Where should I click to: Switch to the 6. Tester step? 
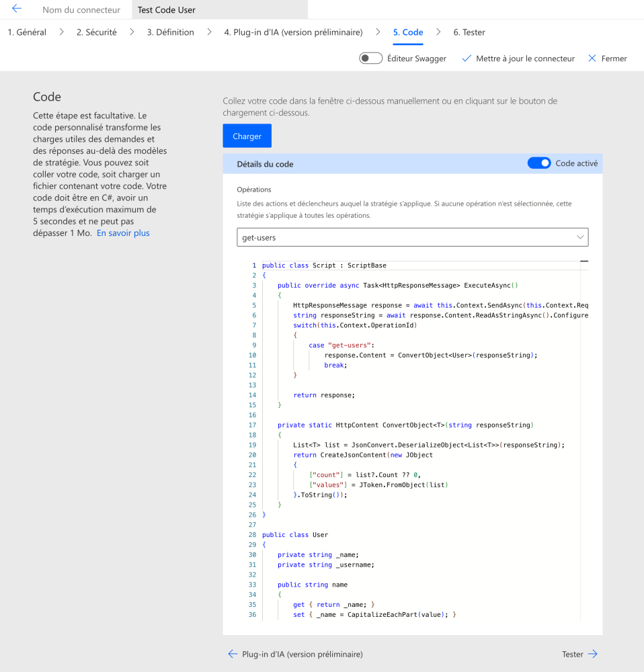(x=469, y=32)
